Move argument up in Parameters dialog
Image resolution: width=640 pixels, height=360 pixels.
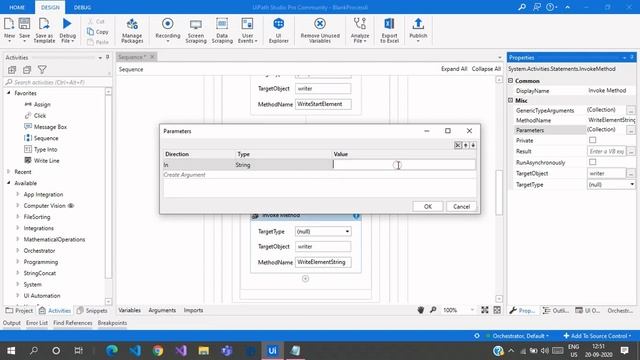pyautogui.click(x=466, y=145)
